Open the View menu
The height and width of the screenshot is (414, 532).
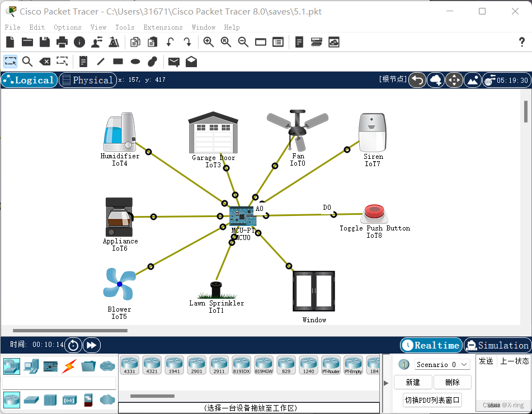point(98,27)
